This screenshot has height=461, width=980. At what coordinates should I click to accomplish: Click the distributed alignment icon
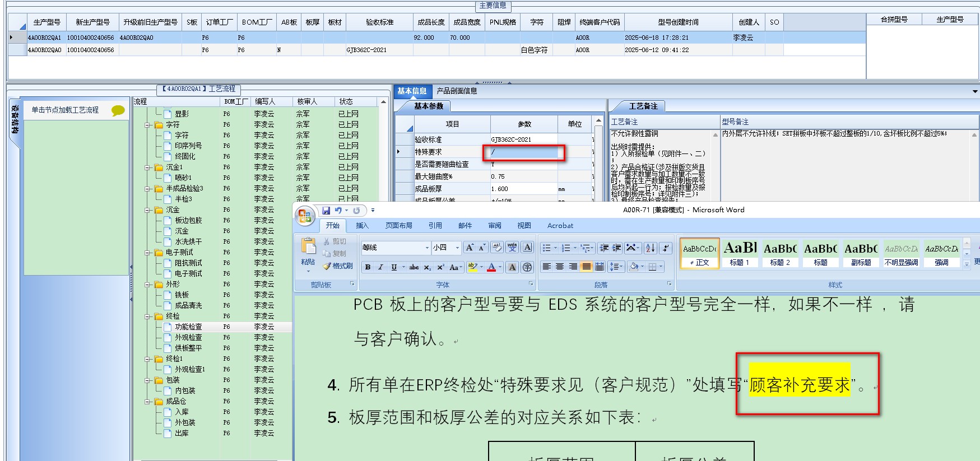[600, 267]
